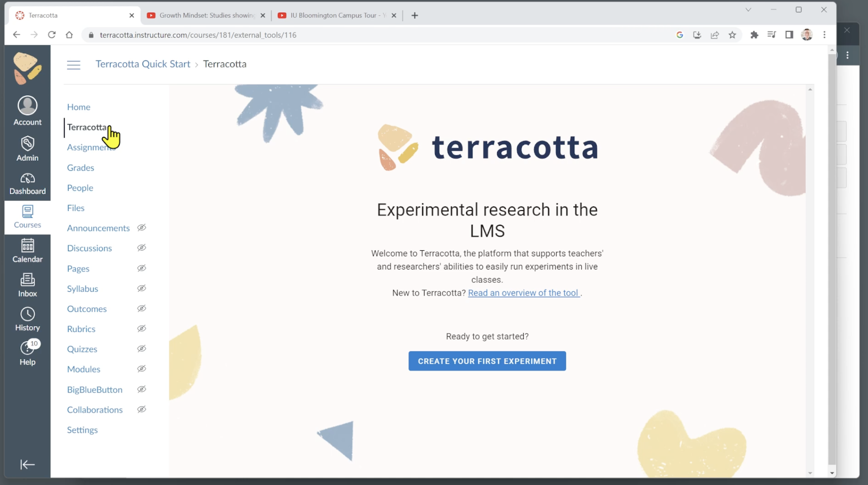Open the Account menu in Canvas sidebar
This screenshot has height=485, width=868.
pyautogui.click(x=27, y=111)
